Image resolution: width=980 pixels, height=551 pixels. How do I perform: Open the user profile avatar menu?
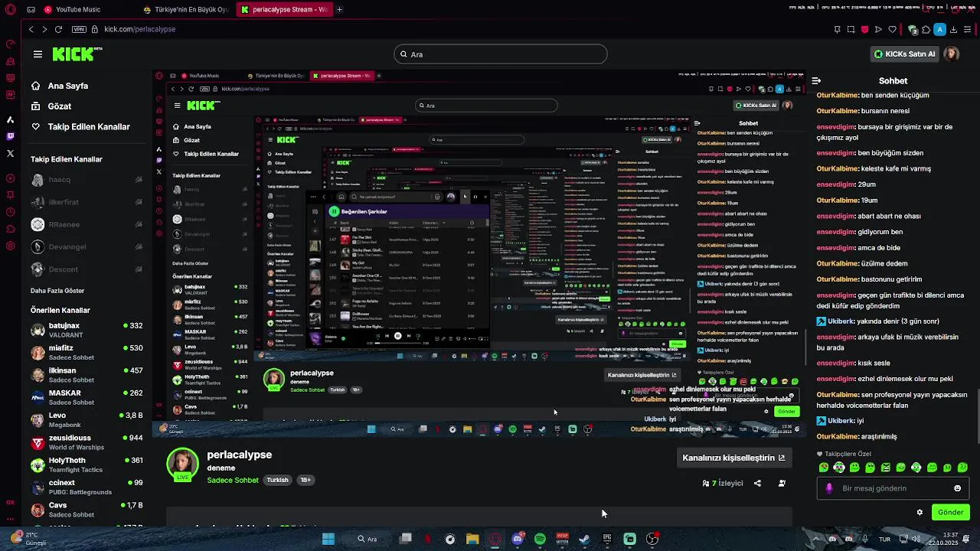(x=951, y=54)
